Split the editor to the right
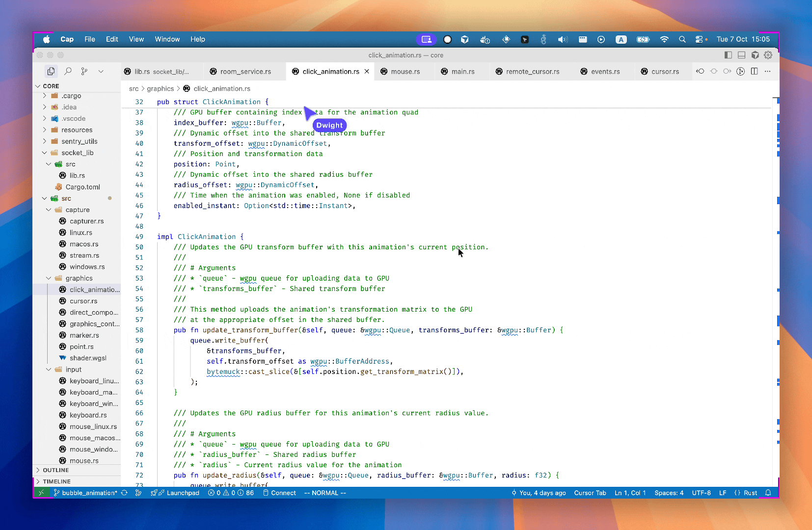The image size is (812, 530). click(x=754, y=71)
